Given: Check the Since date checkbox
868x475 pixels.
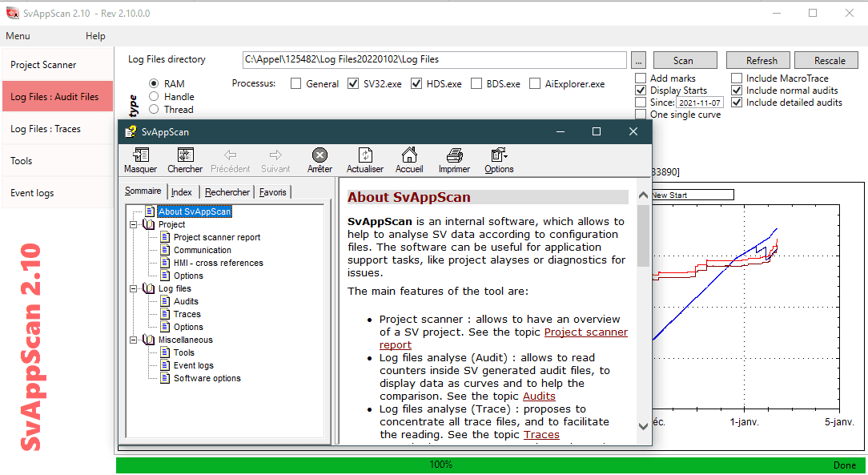Looking at the screenshot, I should click(x=641, y=103).
